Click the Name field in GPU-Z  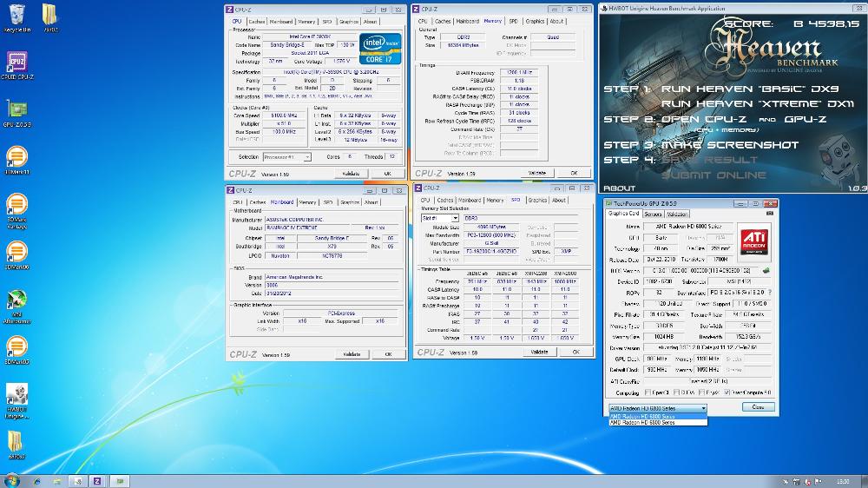pyautogui.click(x=688, y=227)
